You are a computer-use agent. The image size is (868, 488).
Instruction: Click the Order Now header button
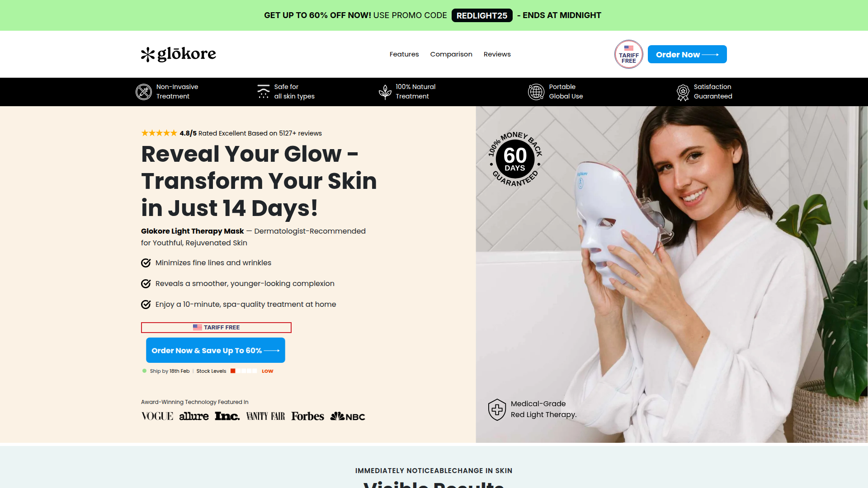[687, 54]
